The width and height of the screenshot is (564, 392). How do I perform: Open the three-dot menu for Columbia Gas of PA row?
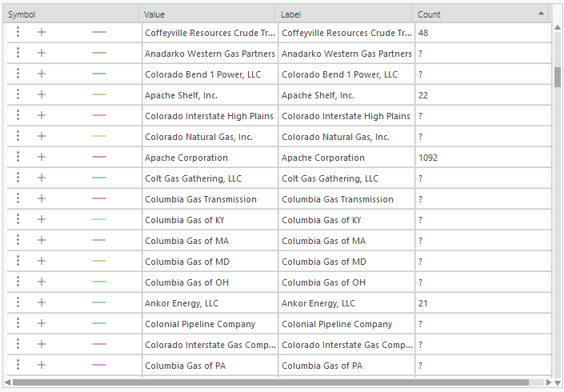18,365
